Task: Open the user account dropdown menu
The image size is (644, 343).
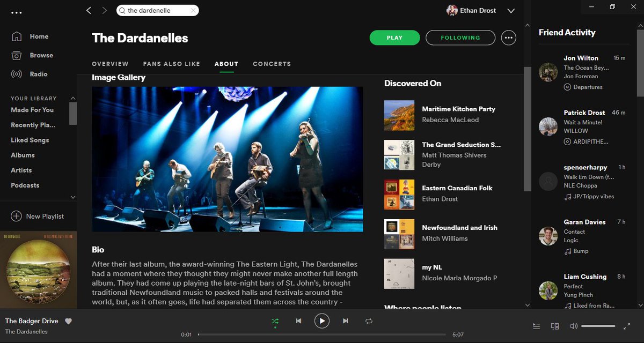Action: [x=511, y=10]
